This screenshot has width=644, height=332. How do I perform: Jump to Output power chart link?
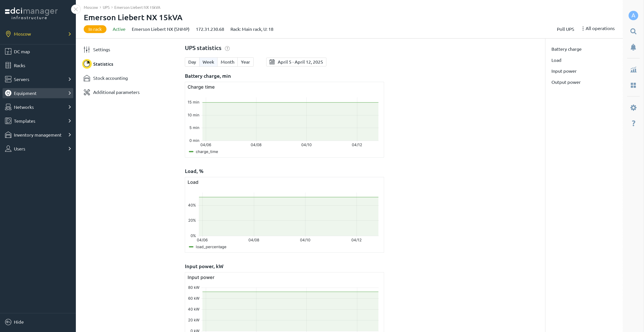point(566,82)
